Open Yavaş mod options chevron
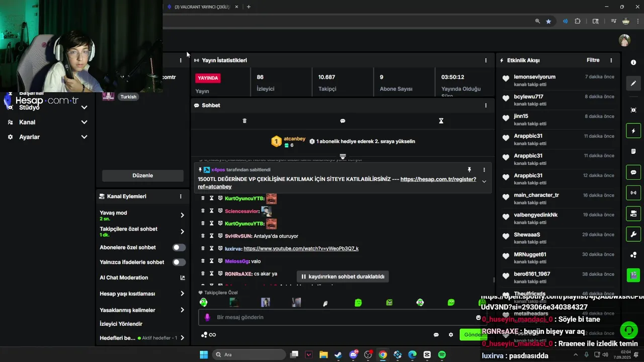 point(182,215)
